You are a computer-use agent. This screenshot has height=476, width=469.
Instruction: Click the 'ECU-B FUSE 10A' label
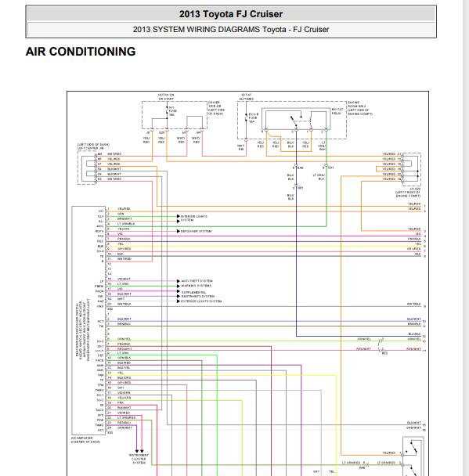253,118
